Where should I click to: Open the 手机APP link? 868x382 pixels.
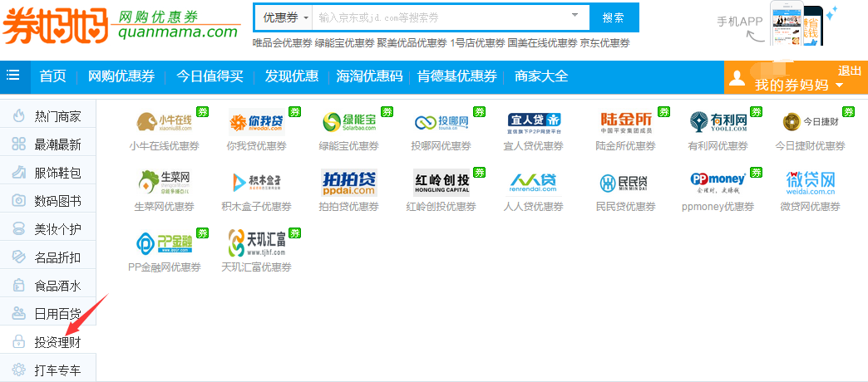coord(740,22)
